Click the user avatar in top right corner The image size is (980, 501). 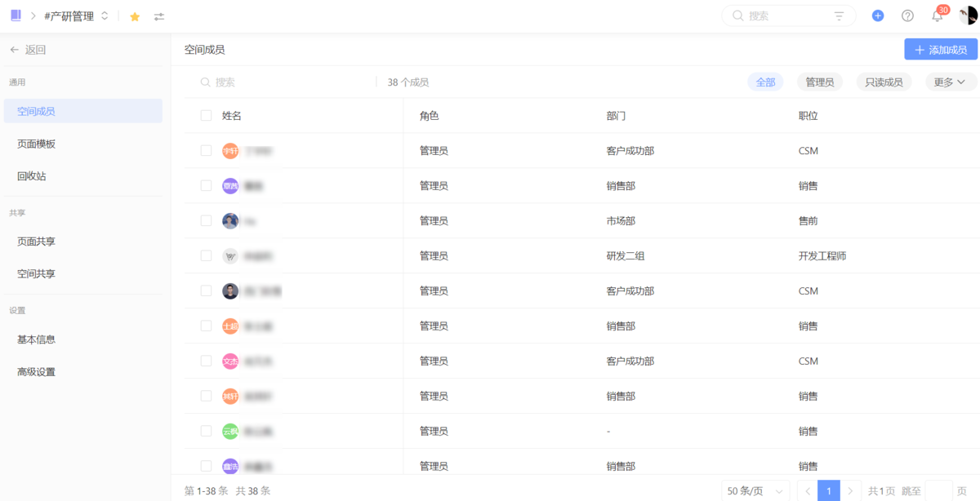coord(968,16)
